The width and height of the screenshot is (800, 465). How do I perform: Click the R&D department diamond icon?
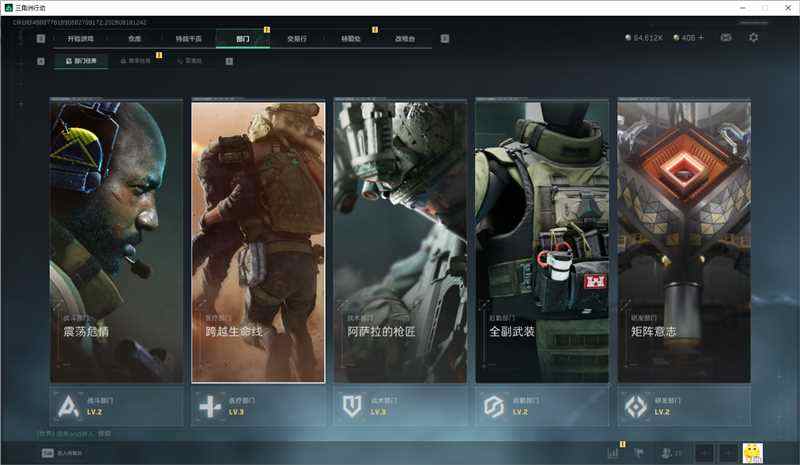pyautogui.click(x=636, y=407)
